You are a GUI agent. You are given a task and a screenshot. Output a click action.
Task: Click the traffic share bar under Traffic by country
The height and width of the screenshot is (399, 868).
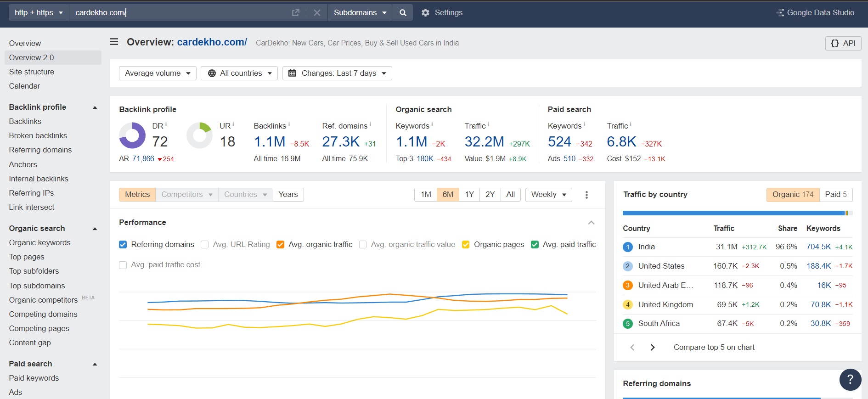(x=738, y=213)
